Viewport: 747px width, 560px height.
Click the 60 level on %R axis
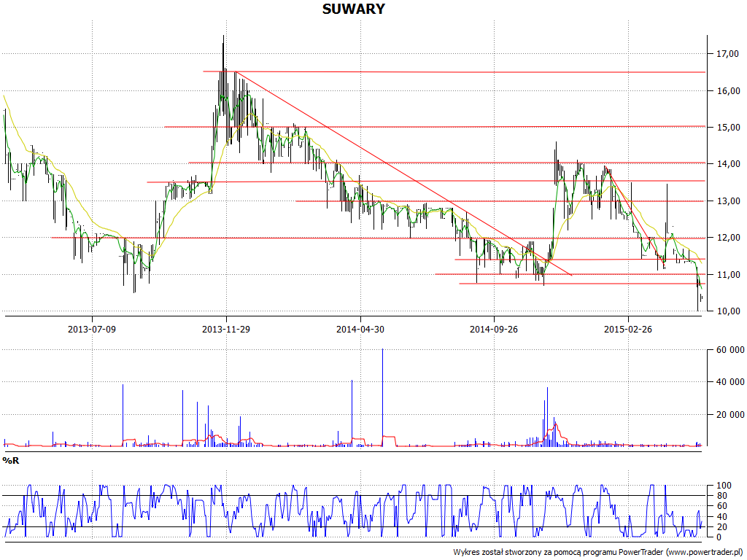[721, 506]
